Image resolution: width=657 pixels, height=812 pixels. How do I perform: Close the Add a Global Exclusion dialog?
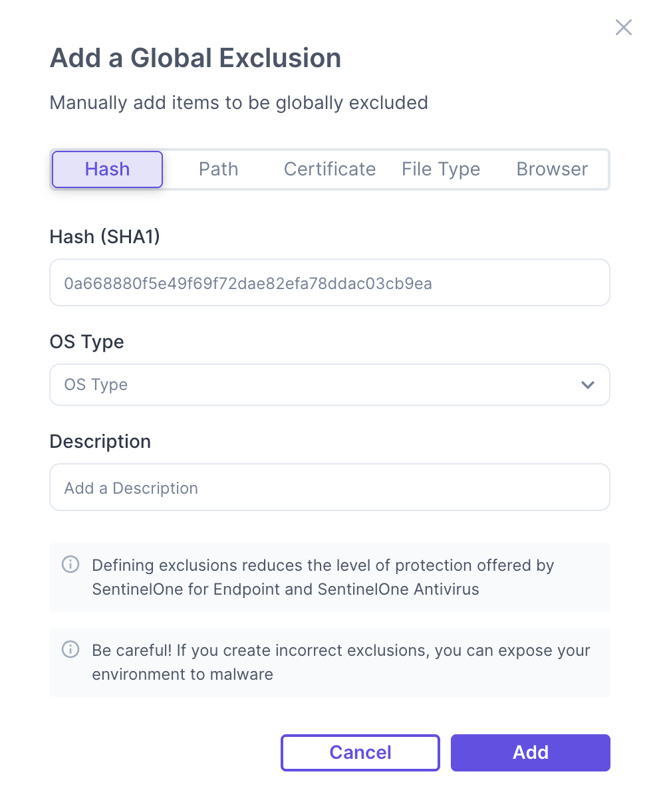623,27
